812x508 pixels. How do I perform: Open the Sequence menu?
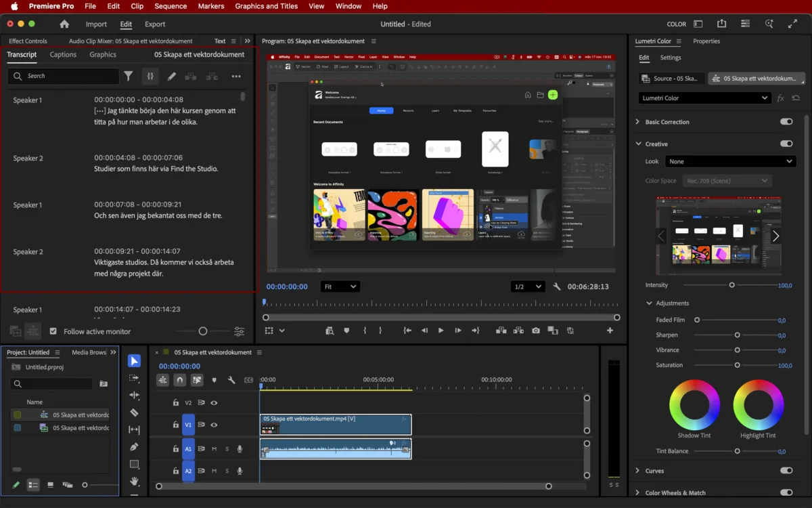pos(170,5)
